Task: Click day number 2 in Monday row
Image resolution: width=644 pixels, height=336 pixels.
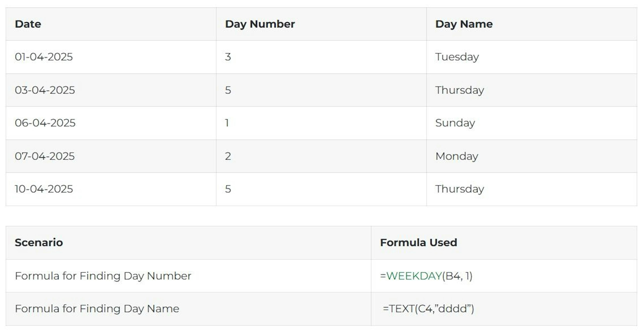Action: [x=228, y=156]
